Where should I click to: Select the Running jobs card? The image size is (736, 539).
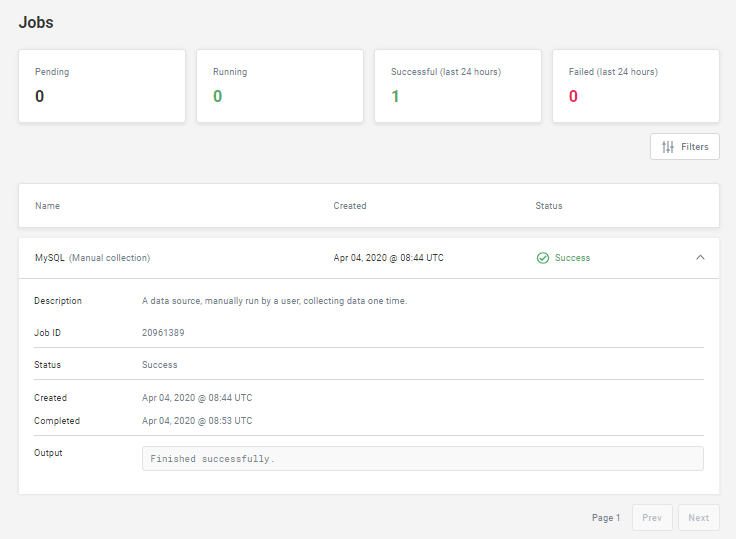point(280,86)
